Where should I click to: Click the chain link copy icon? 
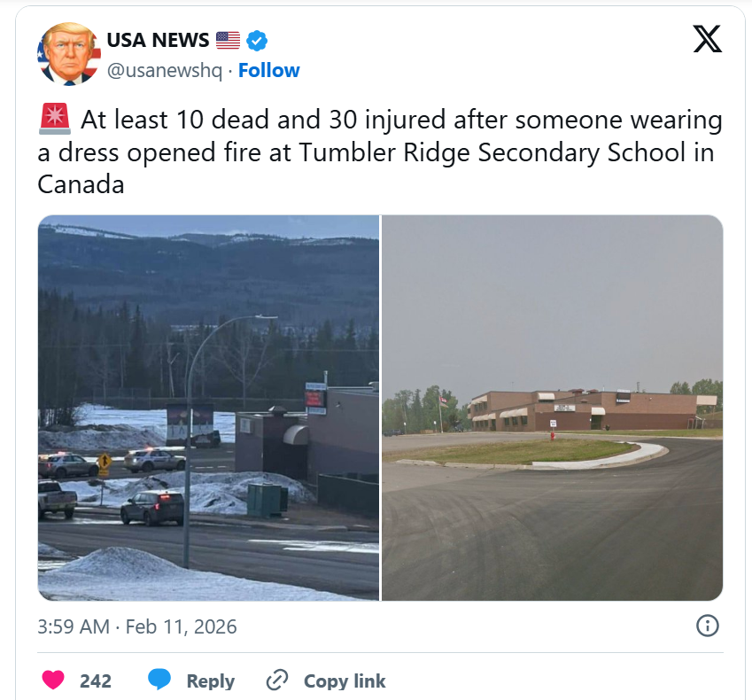pyautogui.click(x=277, y=680)
